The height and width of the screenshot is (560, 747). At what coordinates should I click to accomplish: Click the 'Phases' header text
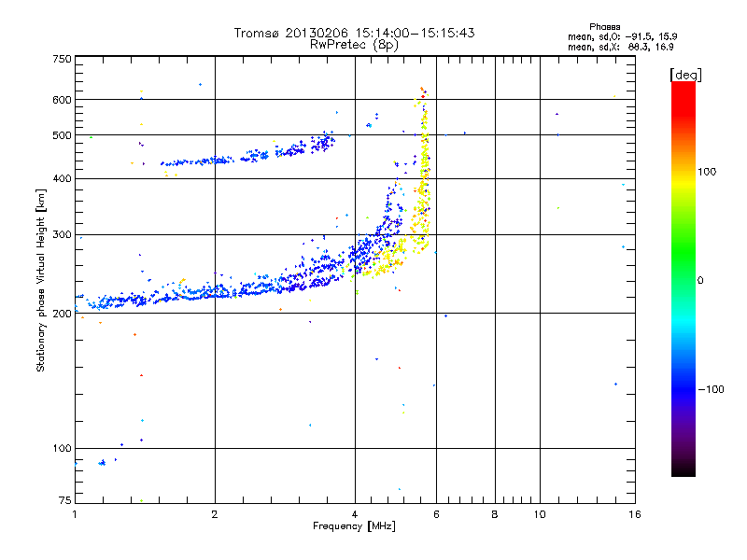[x=604, y=27]
